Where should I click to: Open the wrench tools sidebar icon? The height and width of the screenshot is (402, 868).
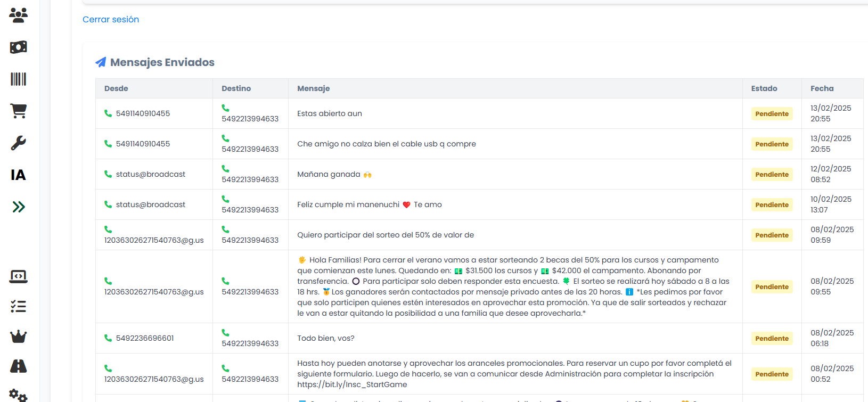pyautogui.click(x=18, y=143)
